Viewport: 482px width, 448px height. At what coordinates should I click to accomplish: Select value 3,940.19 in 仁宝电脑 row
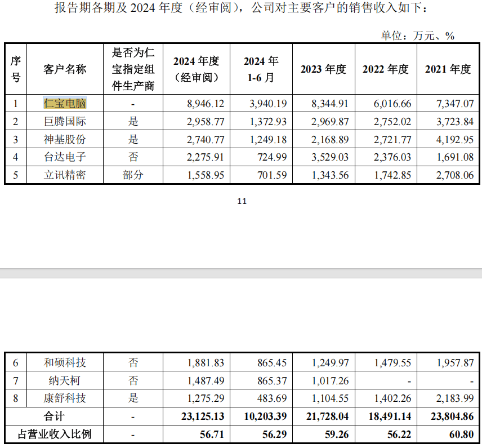[268, 104]
